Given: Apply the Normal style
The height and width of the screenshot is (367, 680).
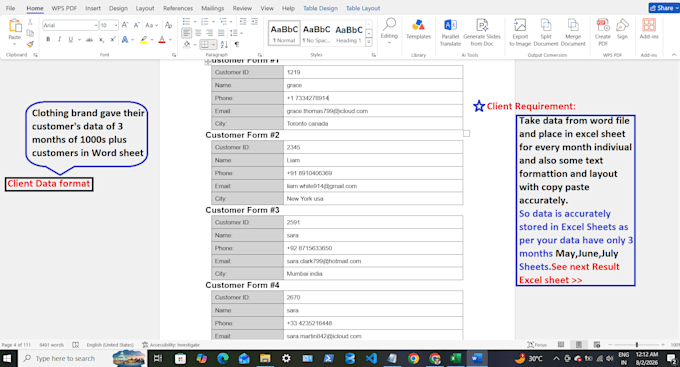Looking at the screenshot, I should click(x=284, y=33).
